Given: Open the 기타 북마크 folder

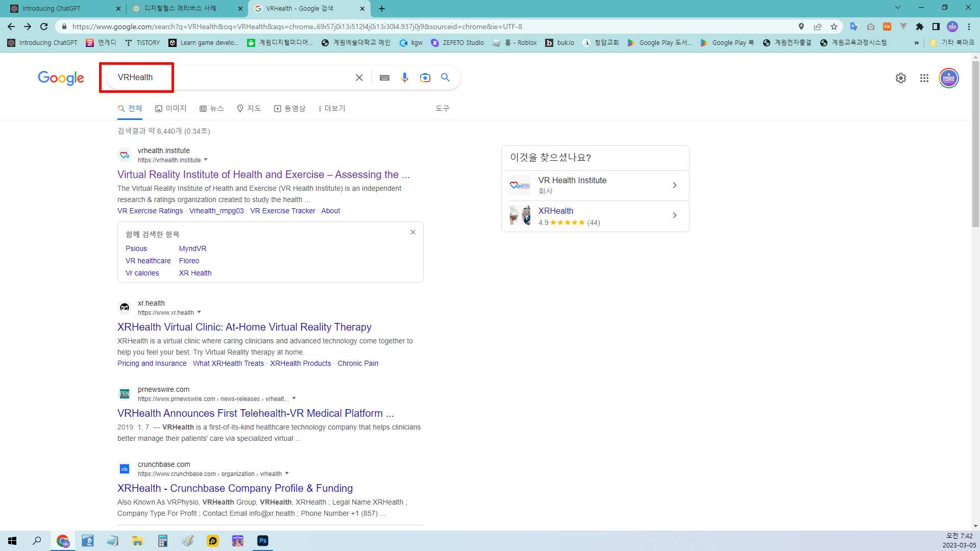Looking at the screenshot, I should pyautogui.click(x=952, y=43).
